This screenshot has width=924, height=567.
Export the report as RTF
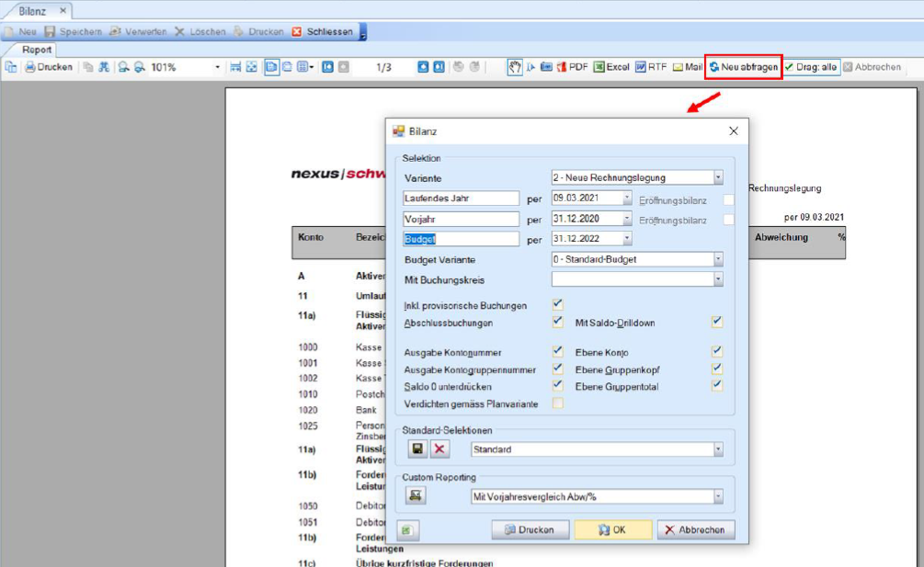tap(651, 67)
